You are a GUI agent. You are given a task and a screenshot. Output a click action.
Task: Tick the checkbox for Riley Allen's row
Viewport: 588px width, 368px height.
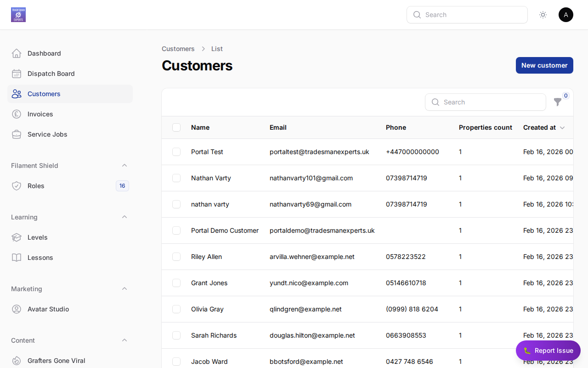(x=176, y=257)
